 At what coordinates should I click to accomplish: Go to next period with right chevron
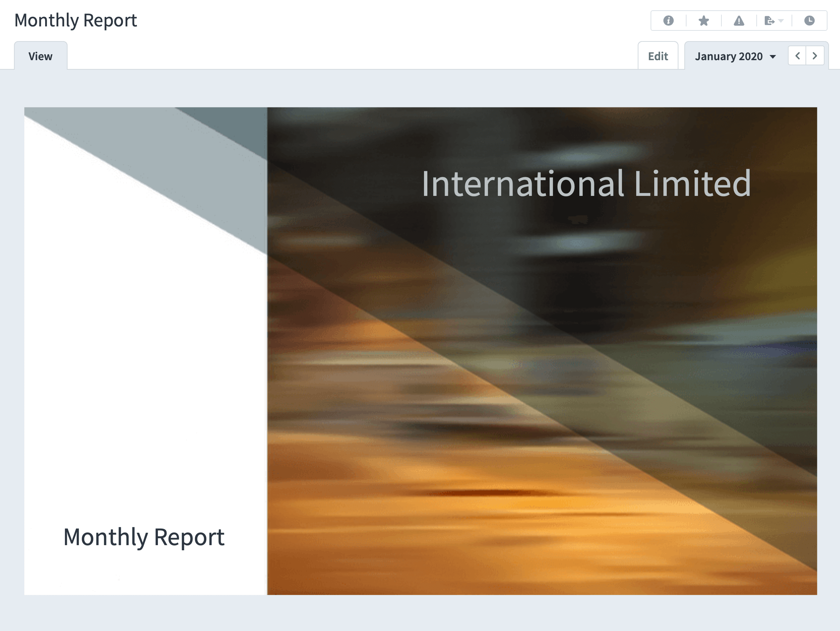point(815,56)
